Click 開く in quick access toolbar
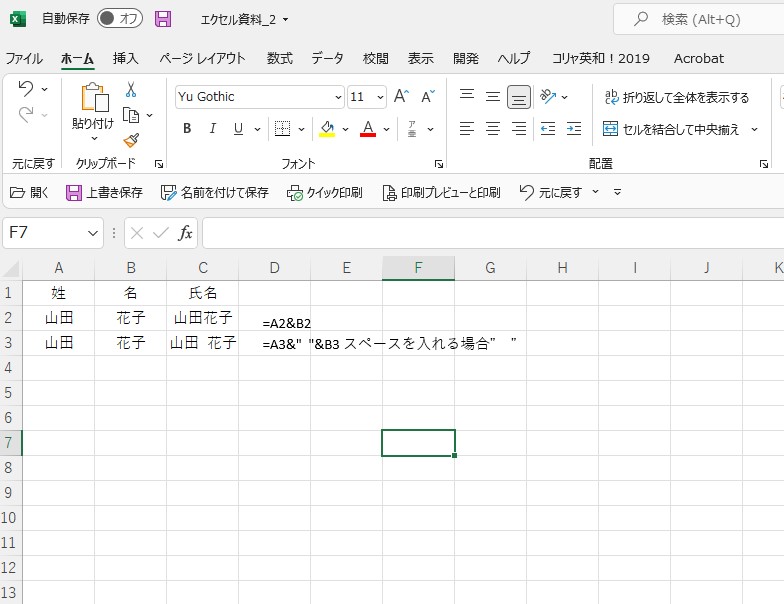The image size is (784, 604). pyautogui.click(x=29, y=192)
